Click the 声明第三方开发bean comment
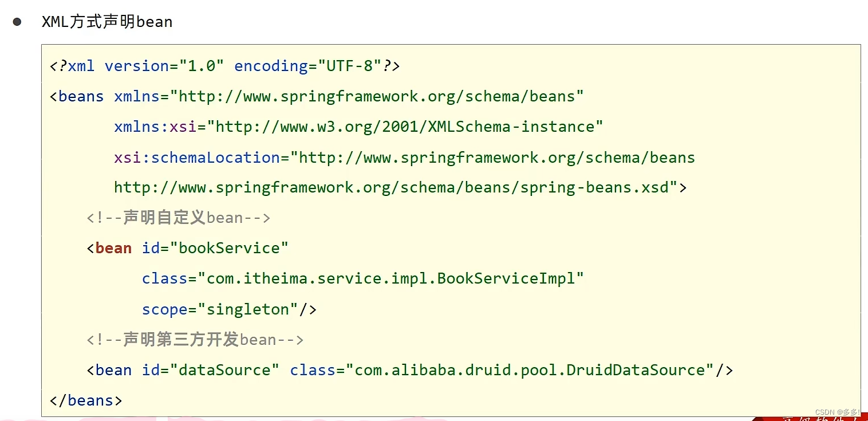Image resolution: width=868 pixels, height=421 pixels. point(195,339)
